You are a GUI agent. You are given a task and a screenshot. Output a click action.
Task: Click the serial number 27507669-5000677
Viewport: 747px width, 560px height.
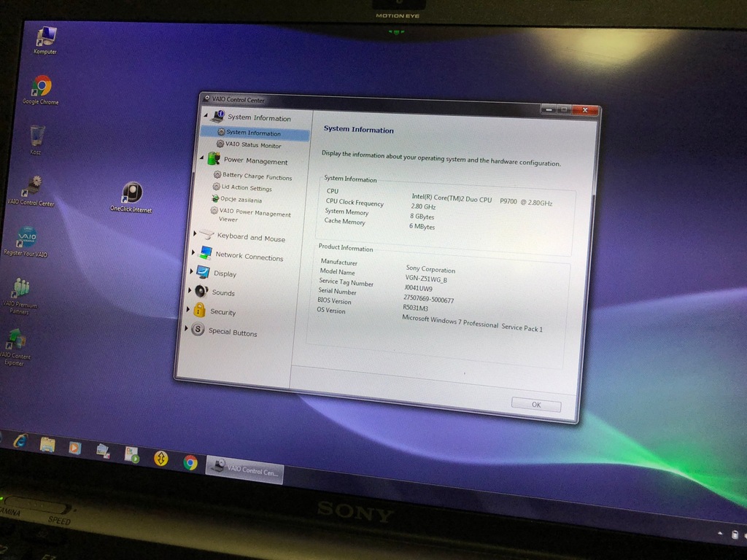pos(428,299)
